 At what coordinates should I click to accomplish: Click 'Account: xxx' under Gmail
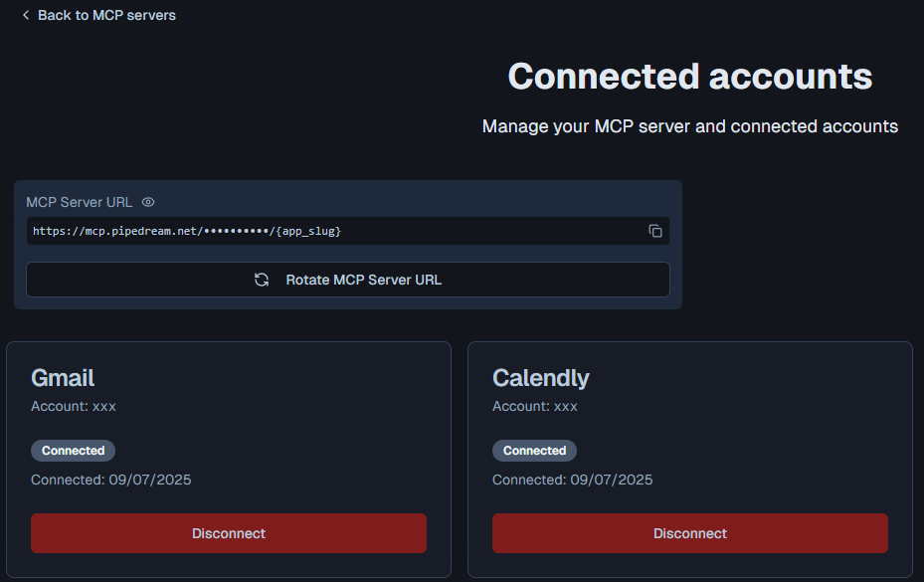[x=74, y=406]
